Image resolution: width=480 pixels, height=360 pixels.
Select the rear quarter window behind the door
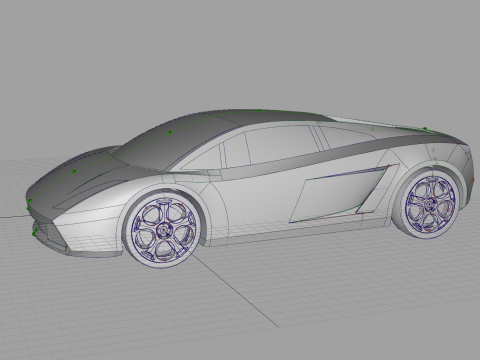(x=347, y=137)
